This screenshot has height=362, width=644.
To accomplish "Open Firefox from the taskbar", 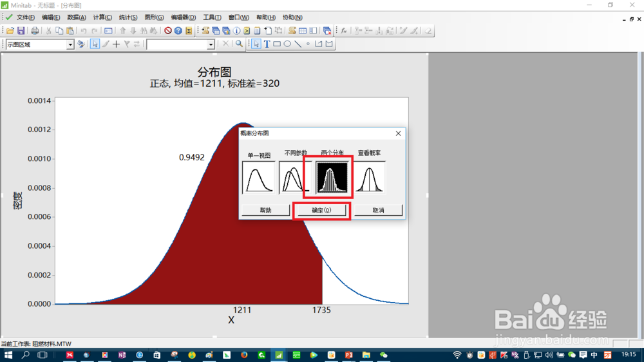I will click(x=244, y=355).
